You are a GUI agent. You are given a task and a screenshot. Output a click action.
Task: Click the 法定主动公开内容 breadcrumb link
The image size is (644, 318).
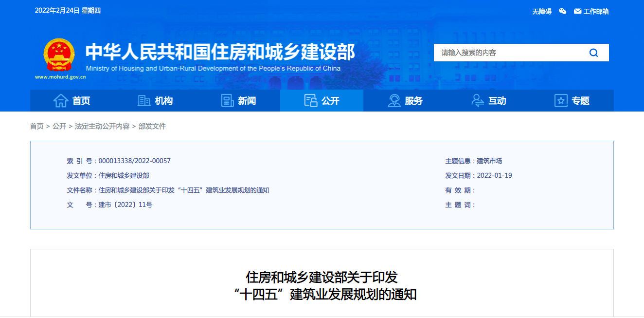102,126
